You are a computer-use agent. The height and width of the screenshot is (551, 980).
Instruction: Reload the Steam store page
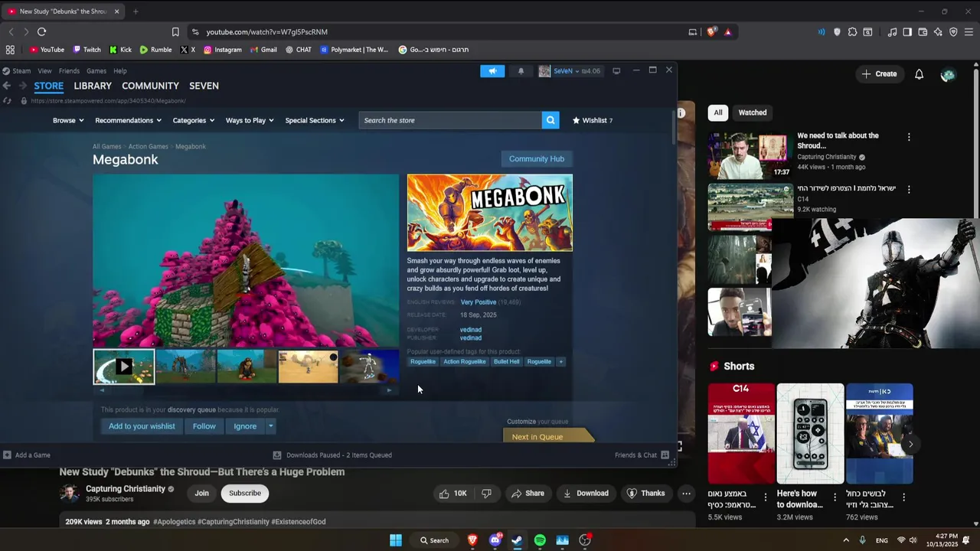7,100
